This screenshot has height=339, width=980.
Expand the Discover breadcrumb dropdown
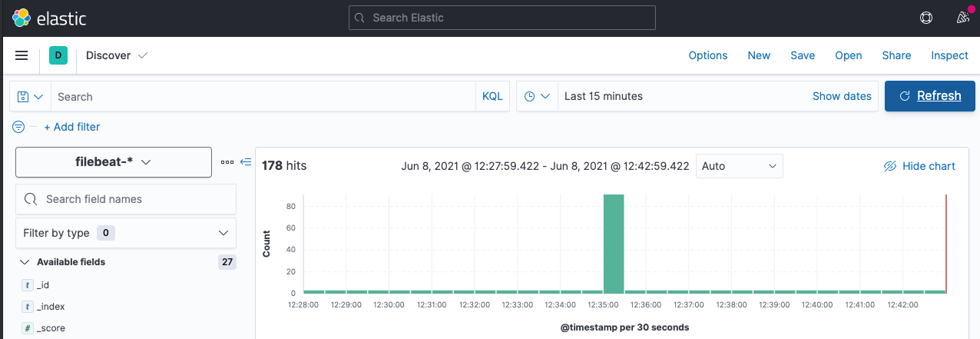tap(117, 55)
